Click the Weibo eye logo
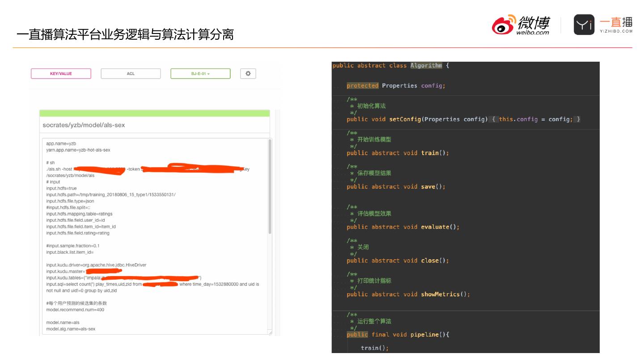Image resolution: width=644 pixels, height=362 pixels. click(x=504, y=26)
